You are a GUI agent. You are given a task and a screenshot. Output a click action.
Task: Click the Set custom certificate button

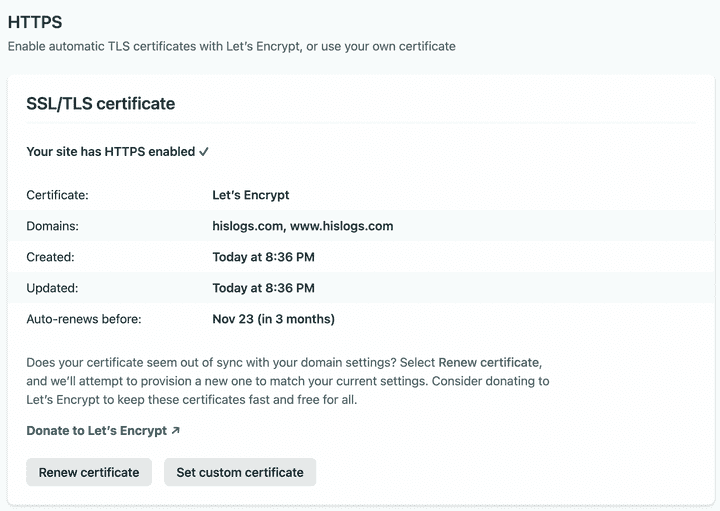click(240, 472)
